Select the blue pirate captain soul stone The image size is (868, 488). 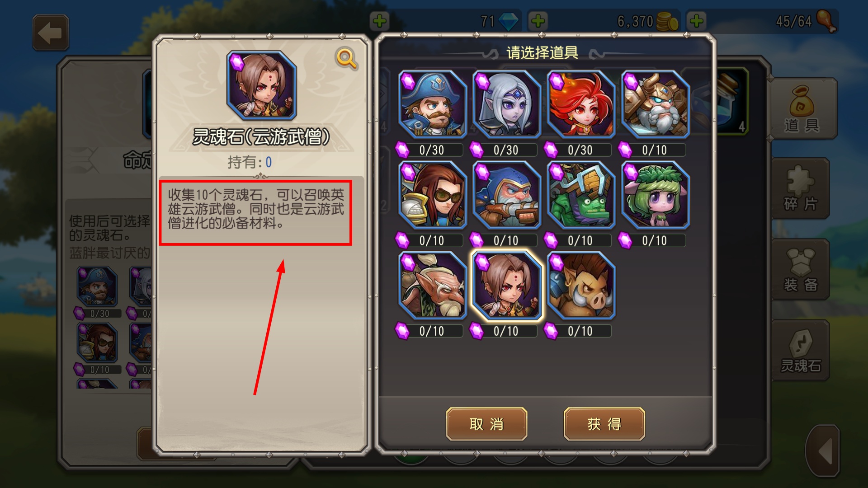[x=433, y=104]
